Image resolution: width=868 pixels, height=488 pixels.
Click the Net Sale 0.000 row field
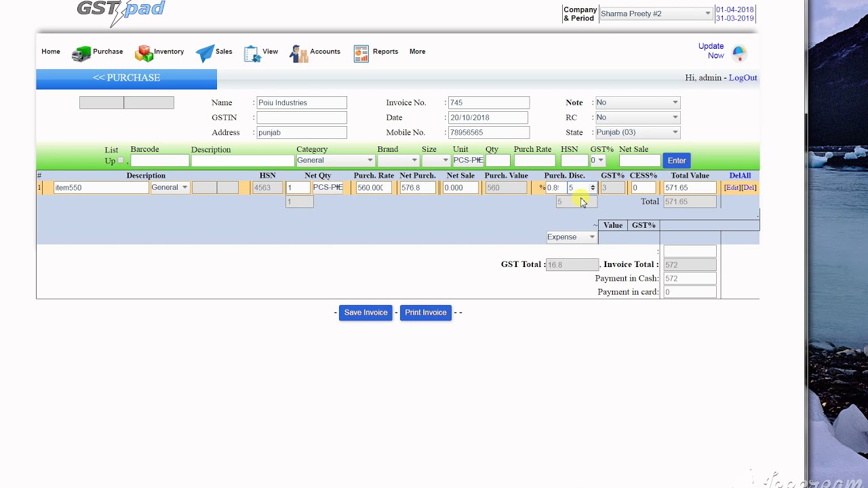point(460,188)
